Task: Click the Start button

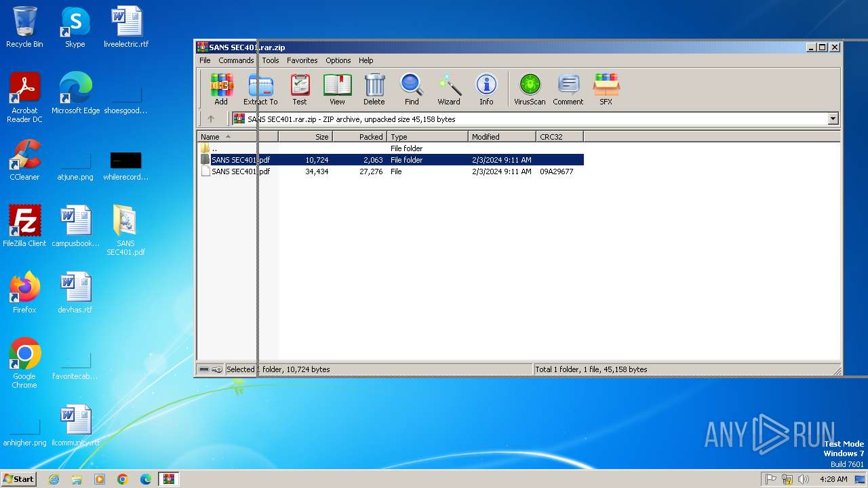Action: [18, 479]
